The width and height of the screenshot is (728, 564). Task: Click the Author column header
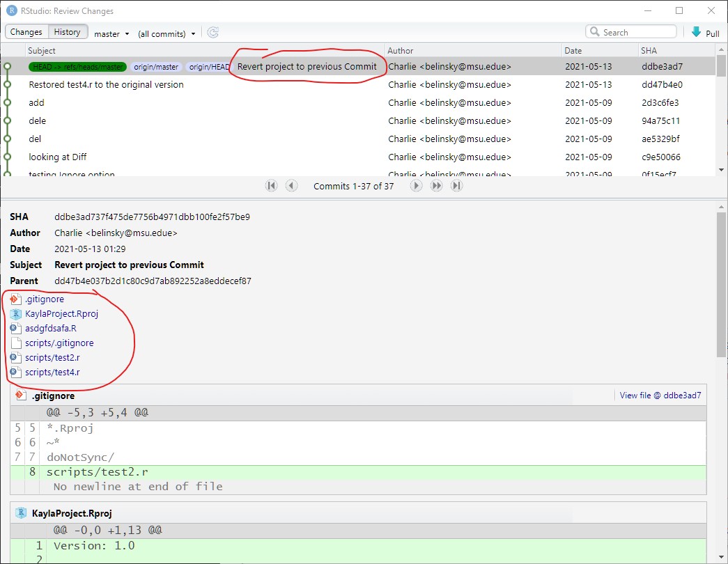point(473,51)
